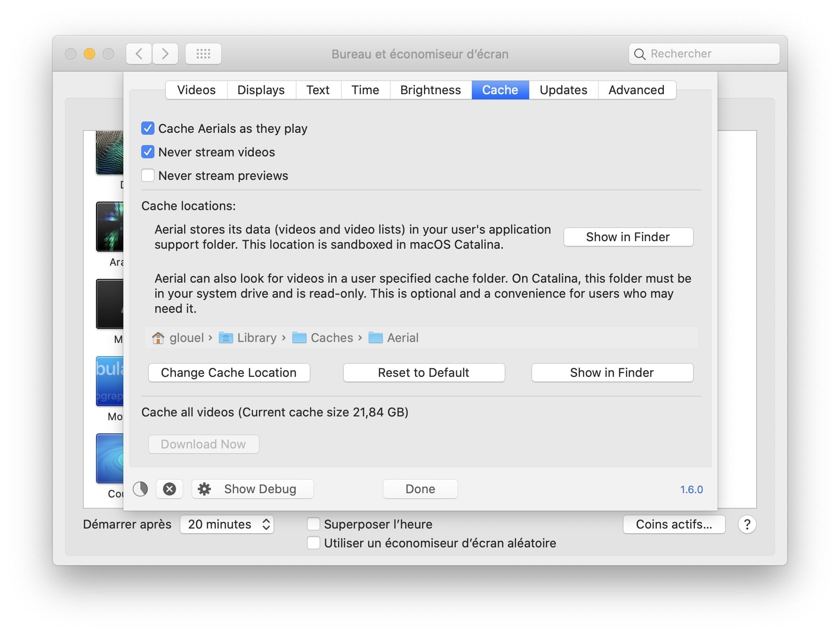Click 'Cache all videos (Current cache size 21,84 GB)'
The width and height of the screenshot is (840, 635).
click(275, 412)
